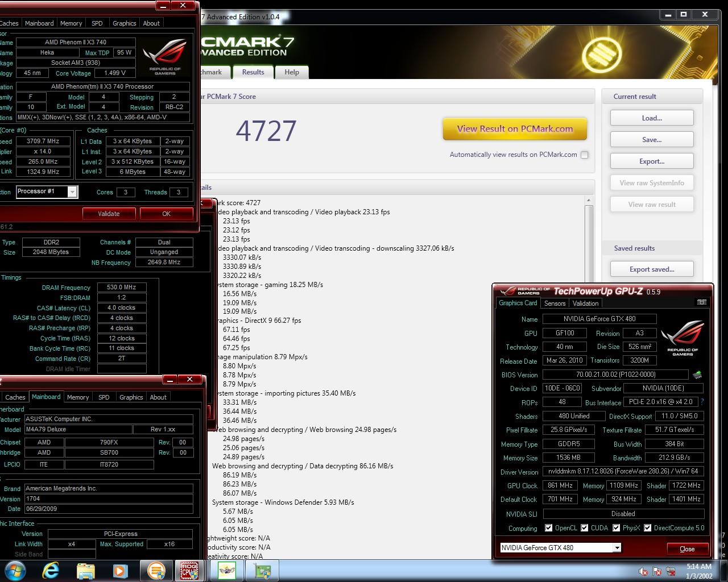Click the Close button in GPU-Z
The width and height of the screenshot is (728, 582).
click(687, 549)
